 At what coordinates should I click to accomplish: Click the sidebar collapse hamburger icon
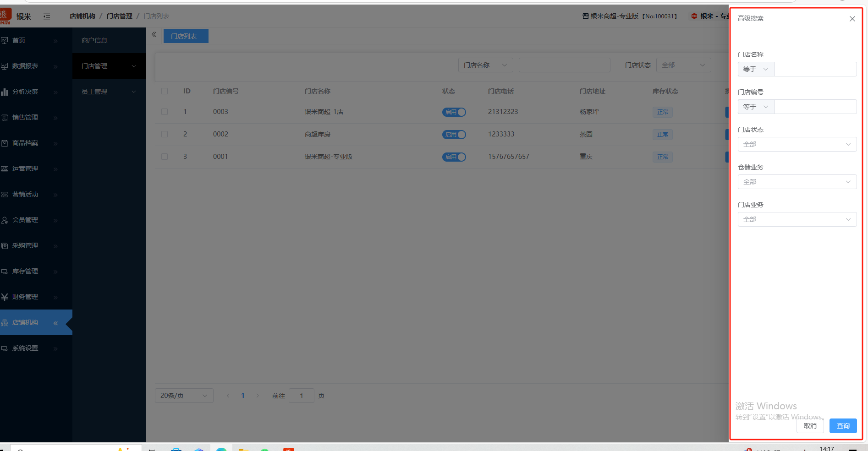(x=47, y=16)
